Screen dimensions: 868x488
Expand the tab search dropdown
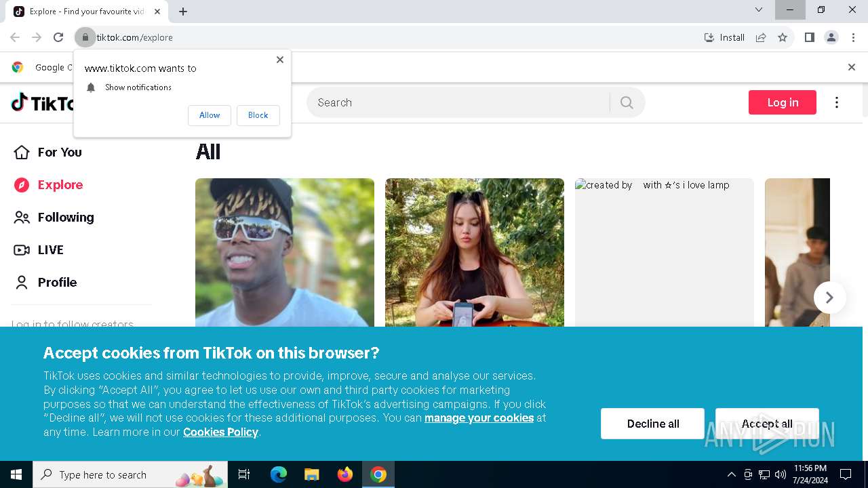tap(759, 9)
